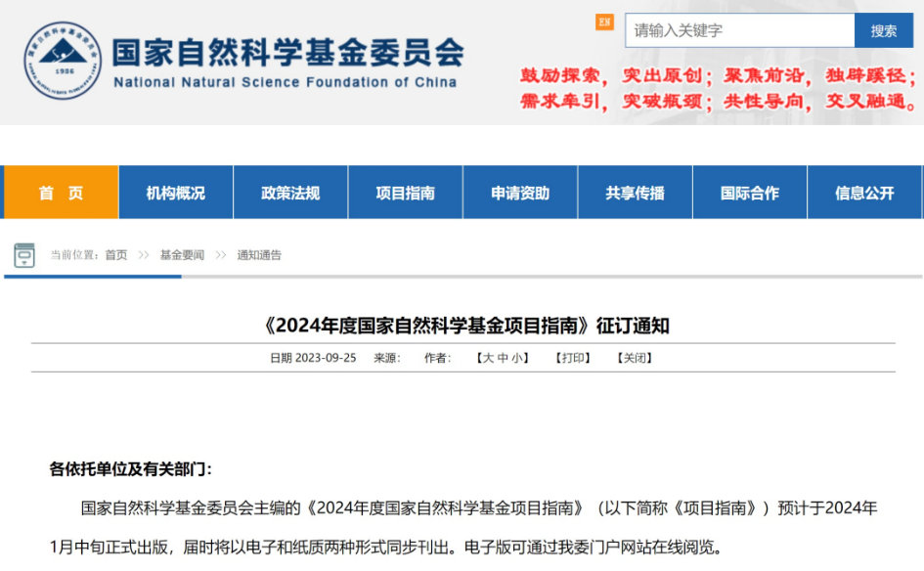This screenshot has width=924, height=571.
Task: Open the 机构概况 navigation menu
Action: point(176,193)
